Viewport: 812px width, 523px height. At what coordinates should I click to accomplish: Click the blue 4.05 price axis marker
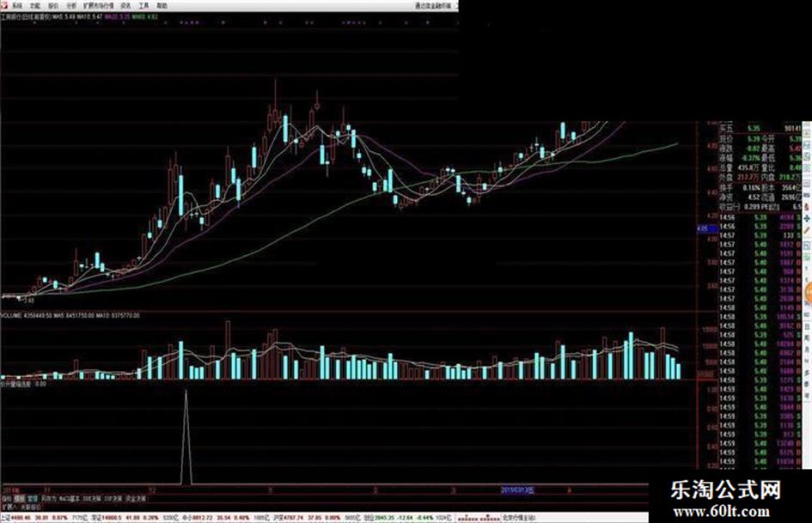(x=705, y=228)
